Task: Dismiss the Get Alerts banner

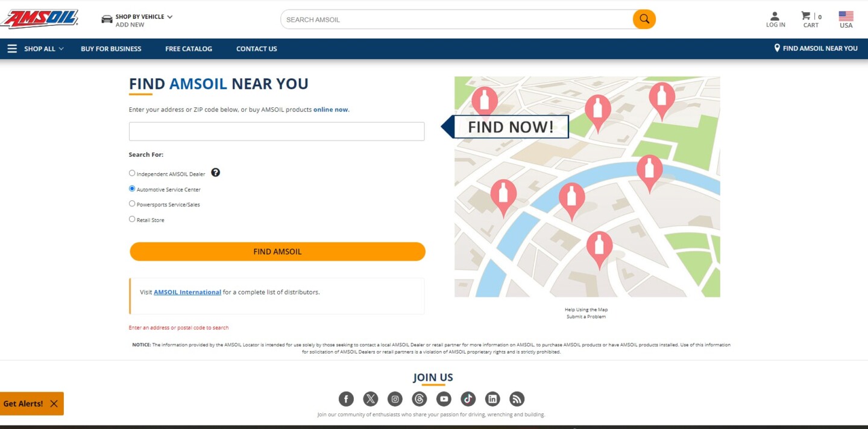Action: click(54, 404)
